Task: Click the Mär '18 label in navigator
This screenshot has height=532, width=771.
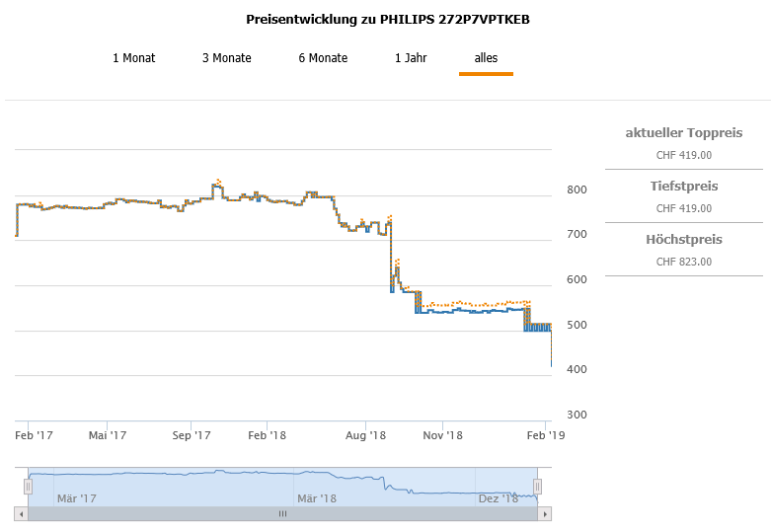Action: click(x=317, y=498)
